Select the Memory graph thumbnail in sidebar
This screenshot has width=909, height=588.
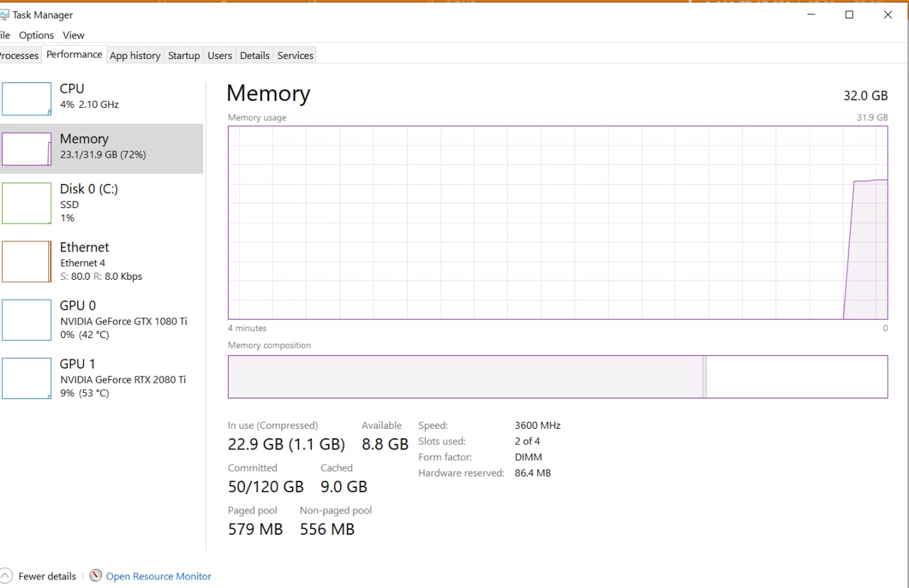(x=26, y=149)
